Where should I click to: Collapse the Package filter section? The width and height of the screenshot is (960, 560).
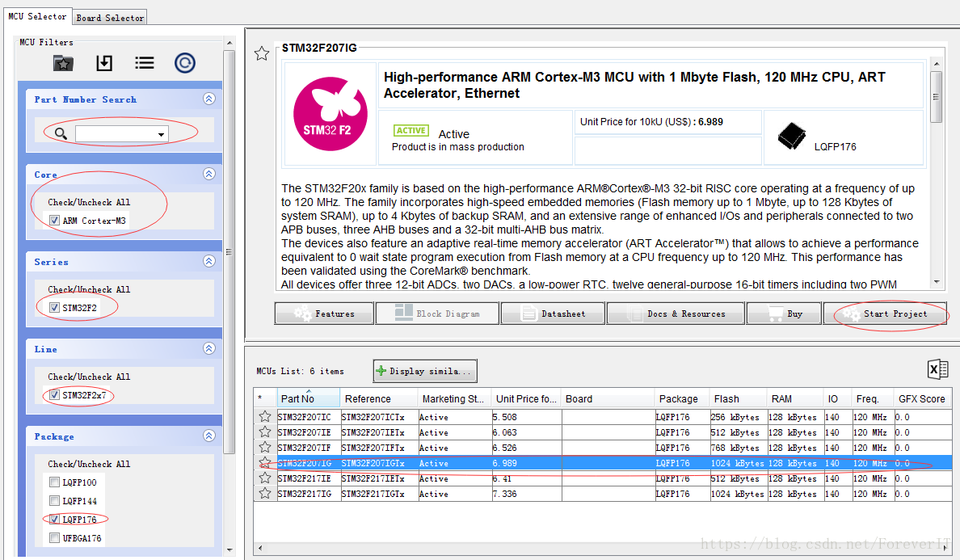click(x=208, y=436)
